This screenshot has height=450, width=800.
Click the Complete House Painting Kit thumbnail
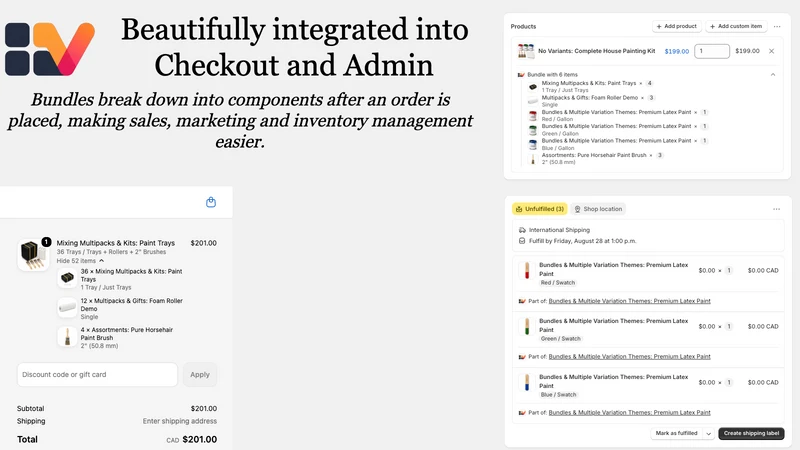[526, 51]
